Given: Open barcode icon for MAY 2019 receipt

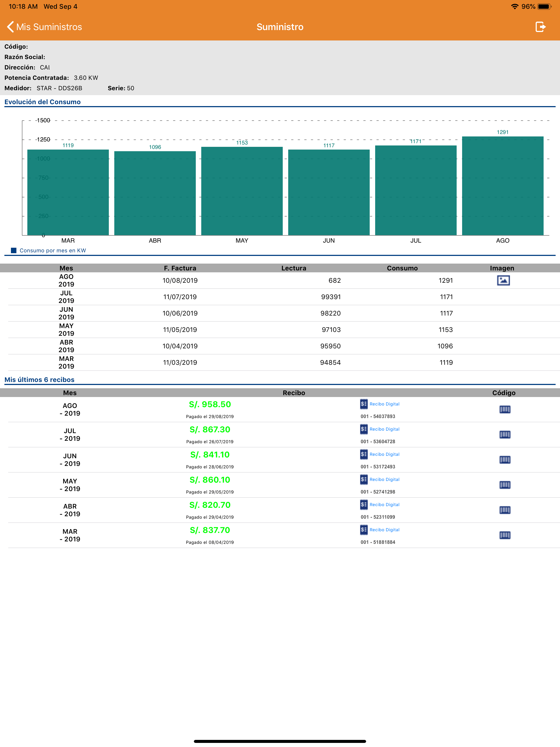Looking at the screenshot, I should pyautogui.click(x=504, y=485).
